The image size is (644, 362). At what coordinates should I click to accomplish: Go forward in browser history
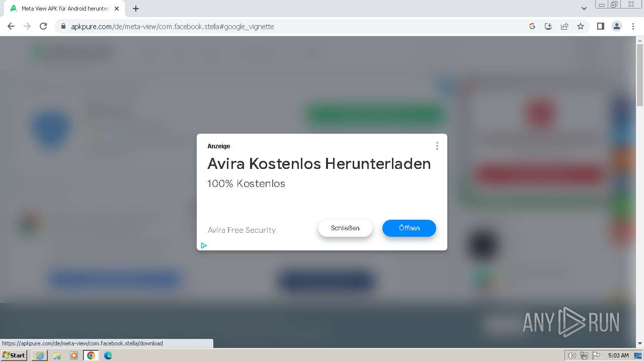[27, 26]
